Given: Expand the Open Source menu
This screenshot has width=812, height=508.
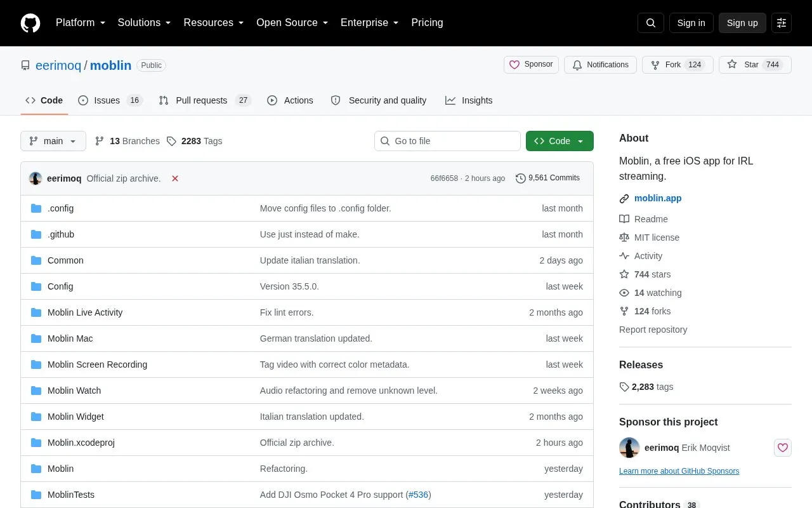Looking at the screenshot, I should pos(292,23).
